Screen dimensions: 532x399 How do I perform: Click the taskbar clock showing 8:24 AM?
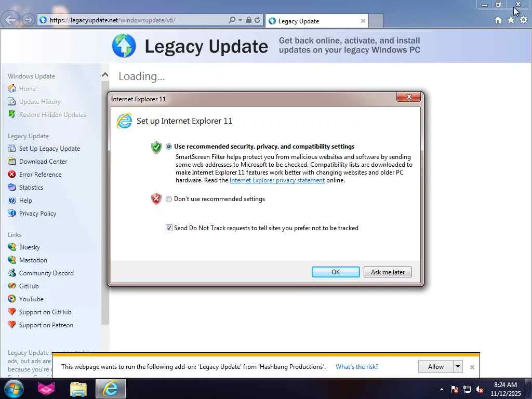(x=505, y=389)
